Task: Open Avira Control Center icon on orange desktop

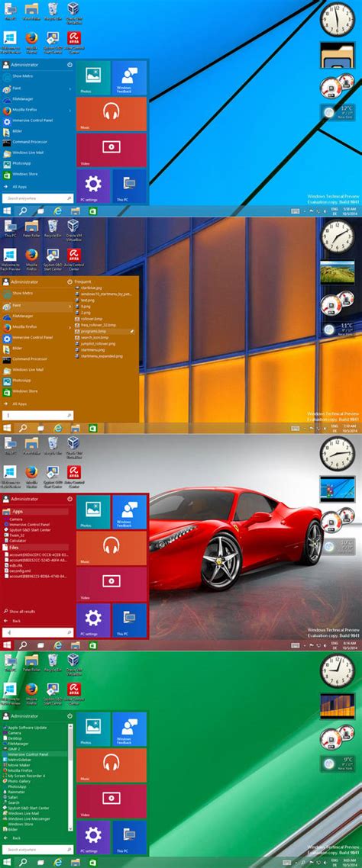Action: 74,258
